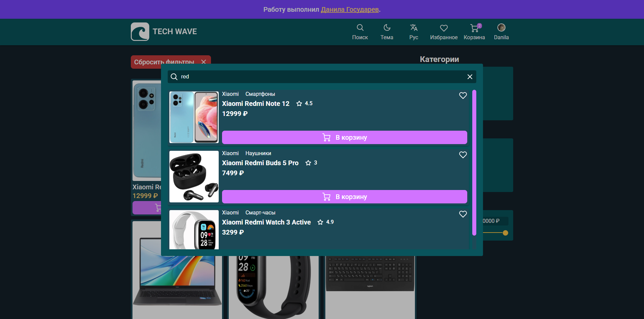
Task: Add Redmi Buds 5 Pro to cart
Action: (344, 197)
